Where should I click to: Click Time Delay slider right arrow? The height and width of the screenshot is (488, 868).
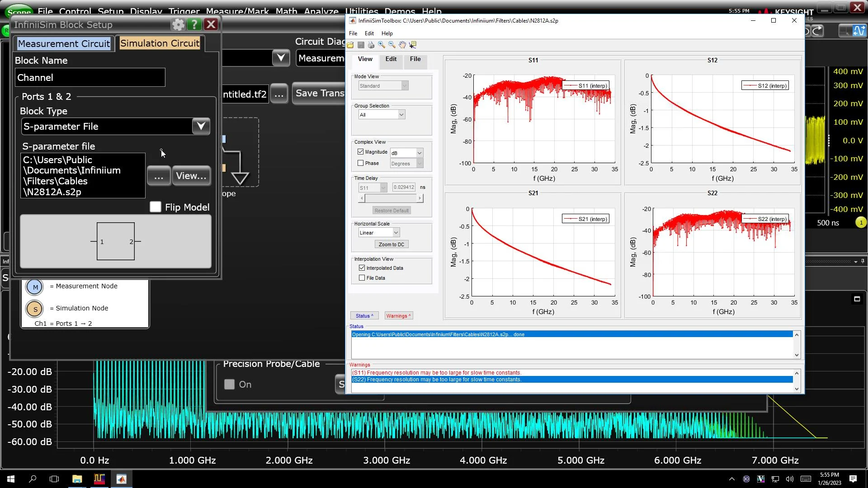pos(420,198)
